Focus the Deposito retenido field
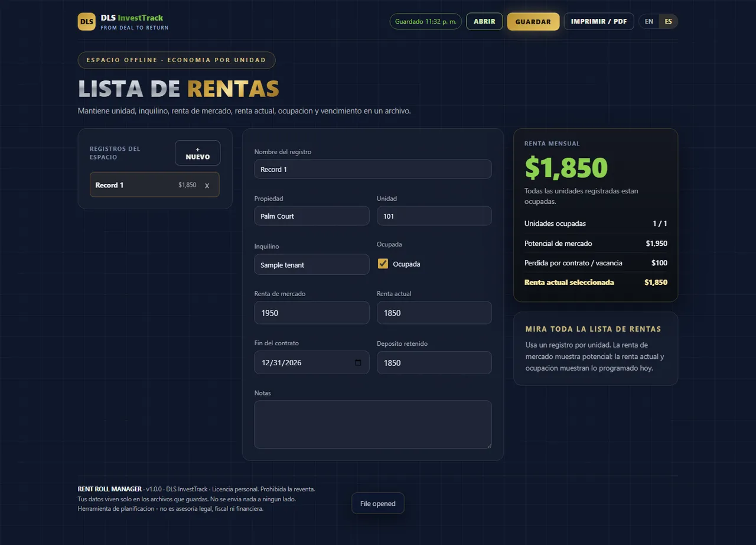The width and height of the screenshot is (756, 545). pos(434,362)
